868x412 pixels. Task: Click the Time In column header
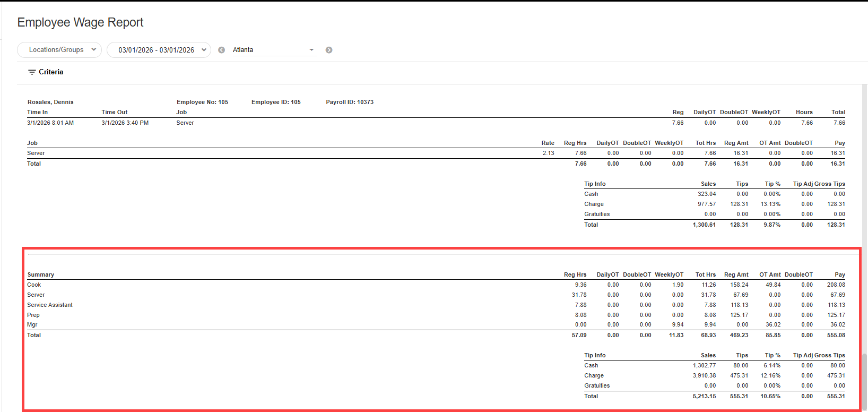pos(38,112)
